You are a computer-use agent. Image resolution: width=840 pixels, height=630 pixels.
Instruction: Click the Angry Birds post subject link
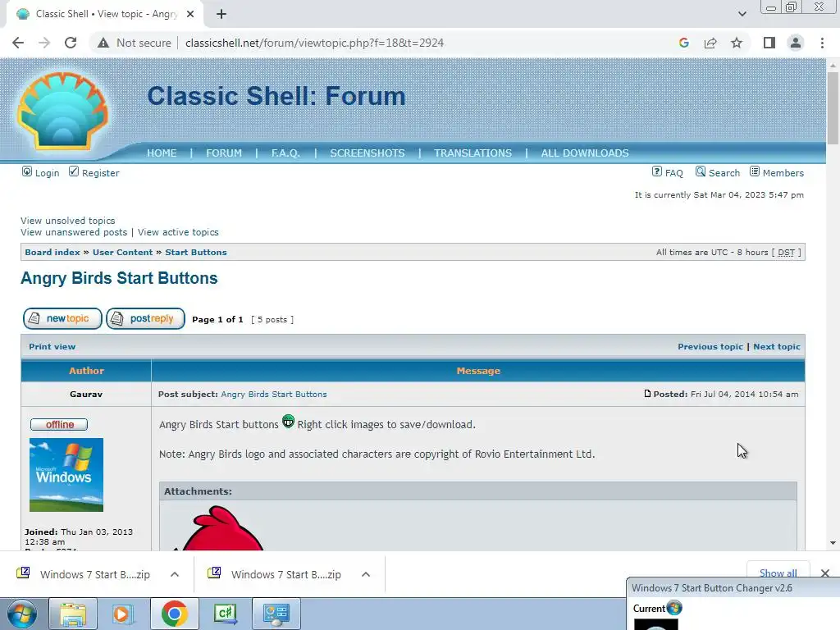(274, 395)
